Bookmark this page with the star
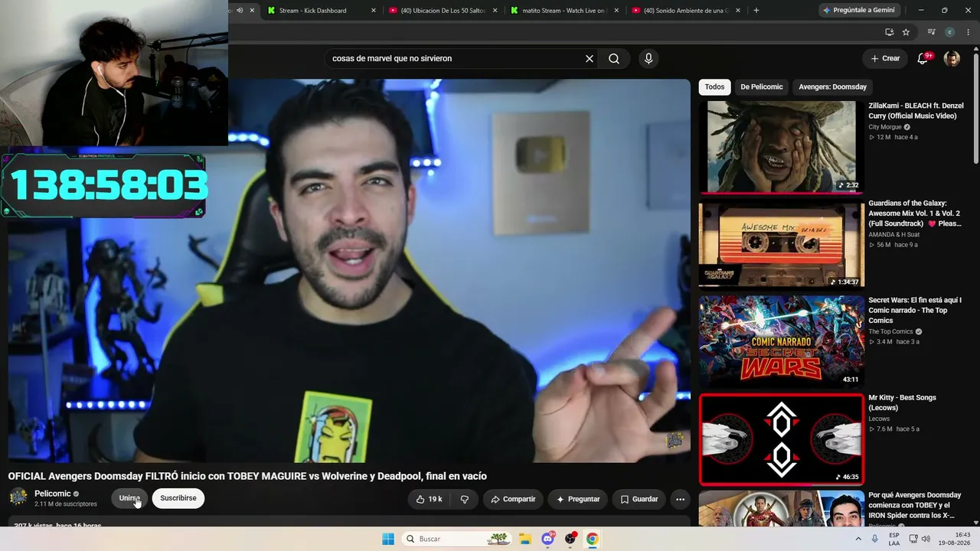This screenshot has height=551, width=980. (x=906, y=32)
